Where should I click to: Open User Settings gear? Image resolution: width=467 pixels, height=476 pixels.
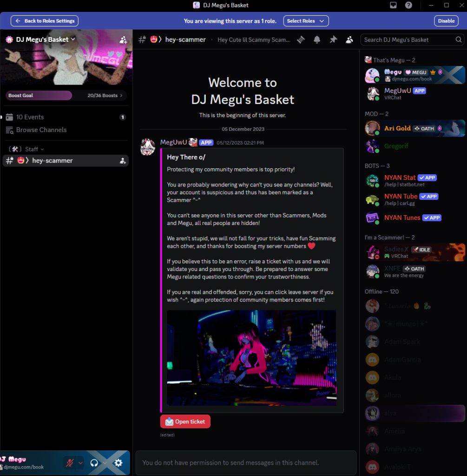[118, 463]
